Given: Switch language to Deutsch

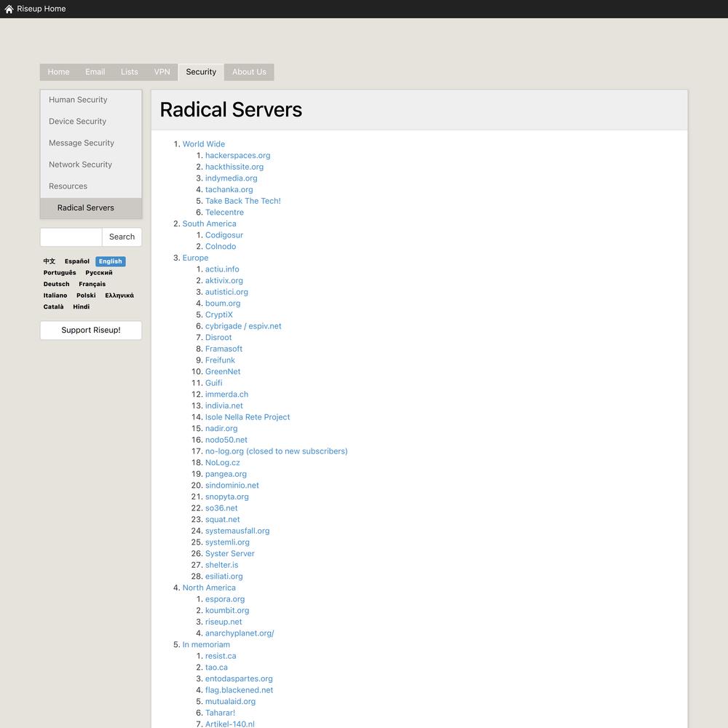Looking at the screenshot, I should pos(57,284).
